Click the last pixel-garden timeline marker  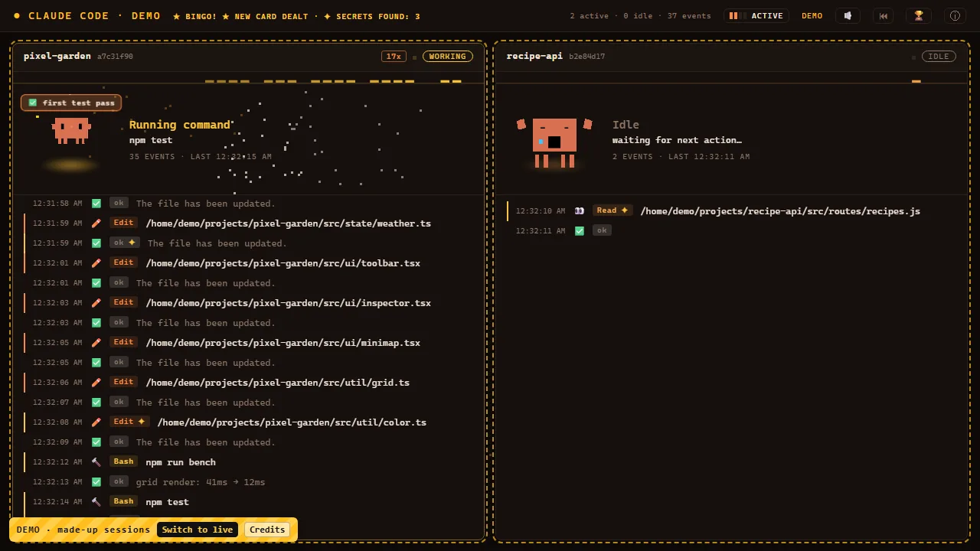[457, 81]
